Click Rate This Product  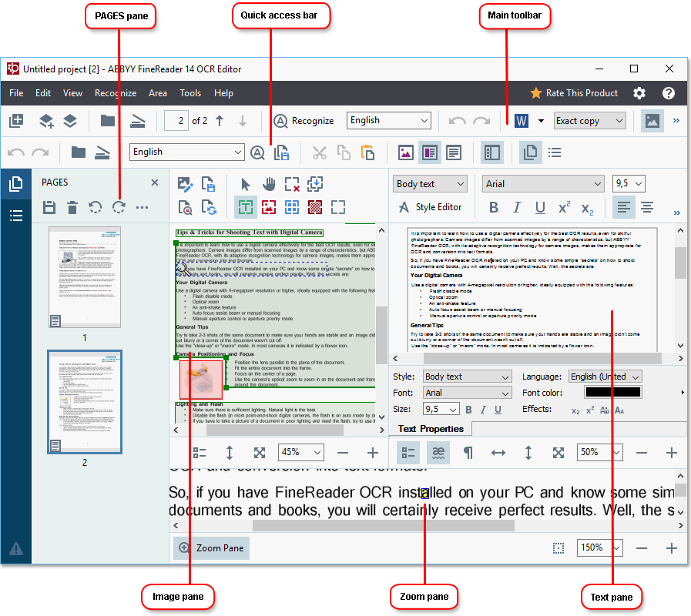click(574, 93)
